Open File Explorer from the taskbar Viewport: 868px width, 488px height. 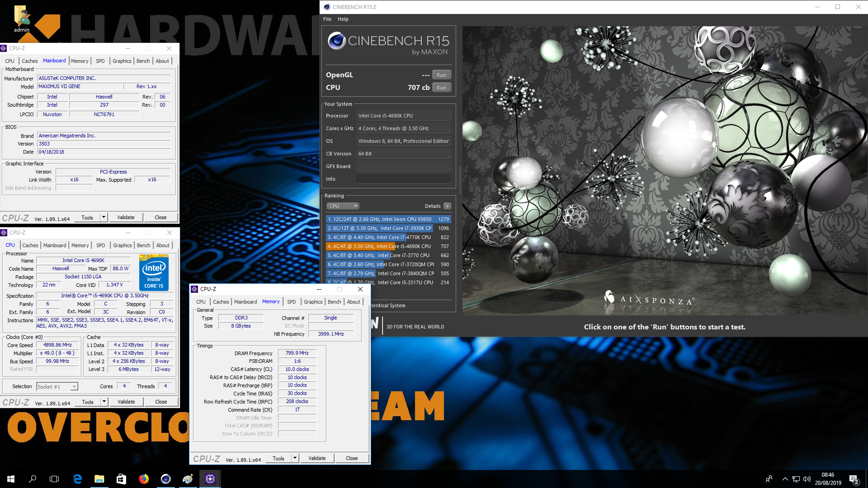99,479
